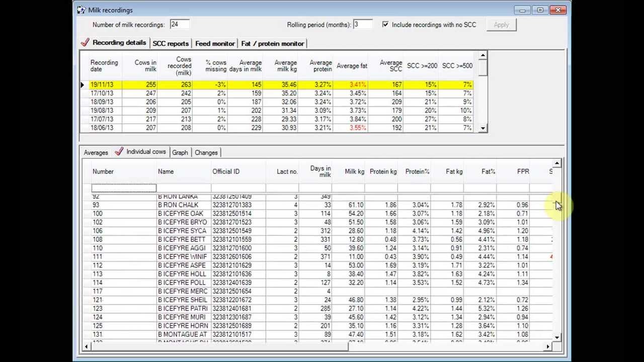Screen dimensions: 644x362
Task: Click the Recording date column header
Action: (x=104, y=66)
